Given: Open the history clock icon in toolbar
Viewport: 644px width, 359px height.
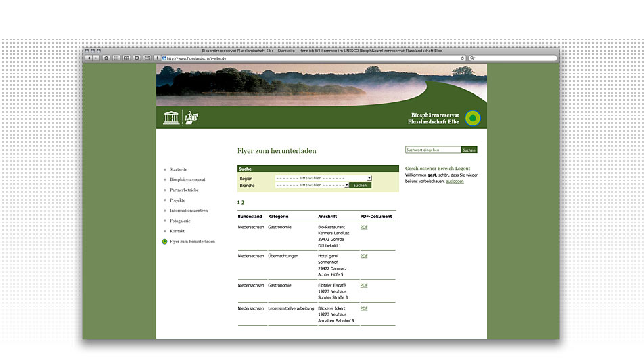Looking at the screenshot, I should point(137,58).
